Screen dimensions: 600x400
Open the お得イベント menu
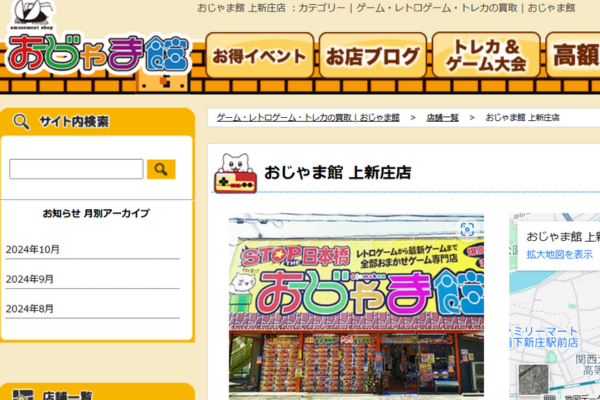pyautogui.click(x=259, y=56)
